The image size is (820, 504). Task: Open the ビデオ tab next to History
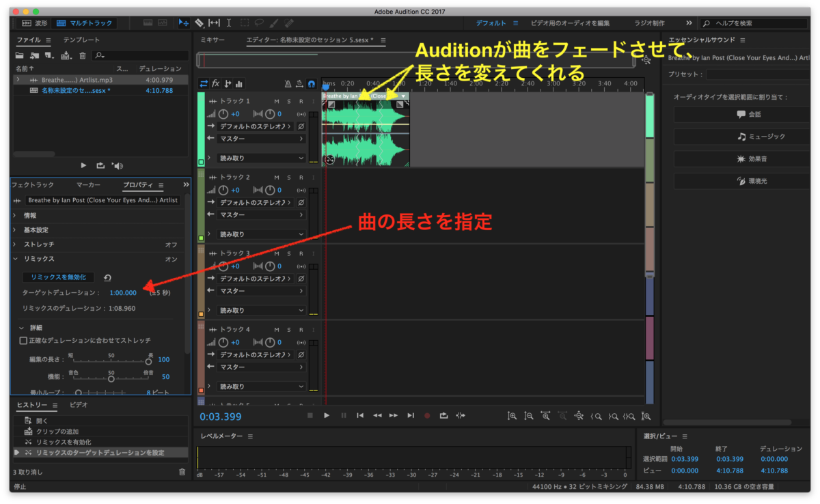point(79,405)
